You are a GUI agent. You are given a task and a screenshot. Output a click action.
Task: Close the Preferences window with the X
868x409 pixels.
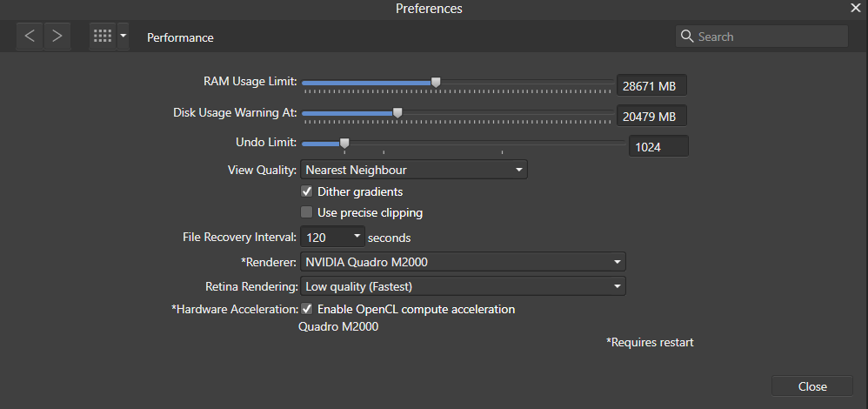pyautogui.click(x=856, y=8)
